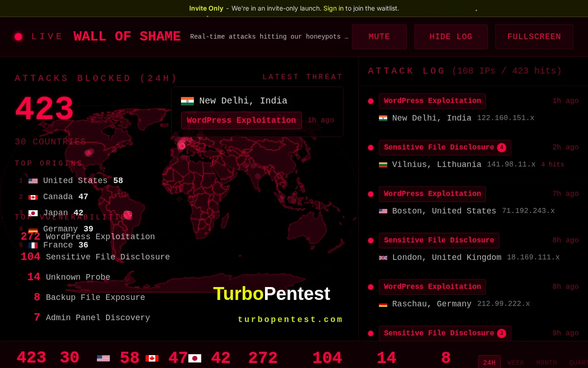Follow the Sign in link in the banner

coord(334,8)
